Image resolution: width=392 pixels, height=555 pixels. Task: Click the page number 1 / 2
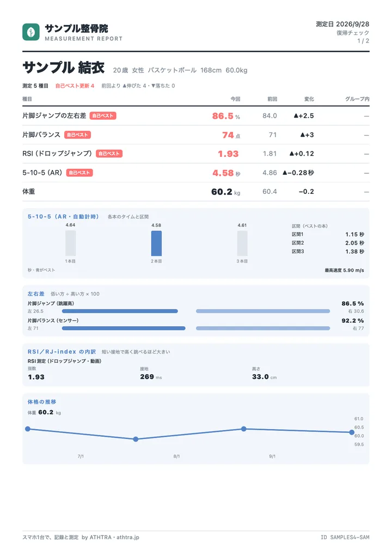[363, 41]
